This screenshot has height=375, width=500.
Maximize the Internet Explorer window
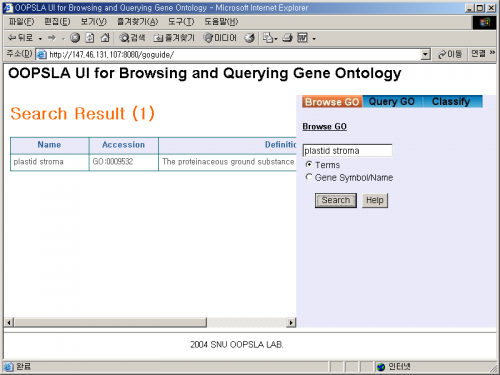tap(480, 8)
